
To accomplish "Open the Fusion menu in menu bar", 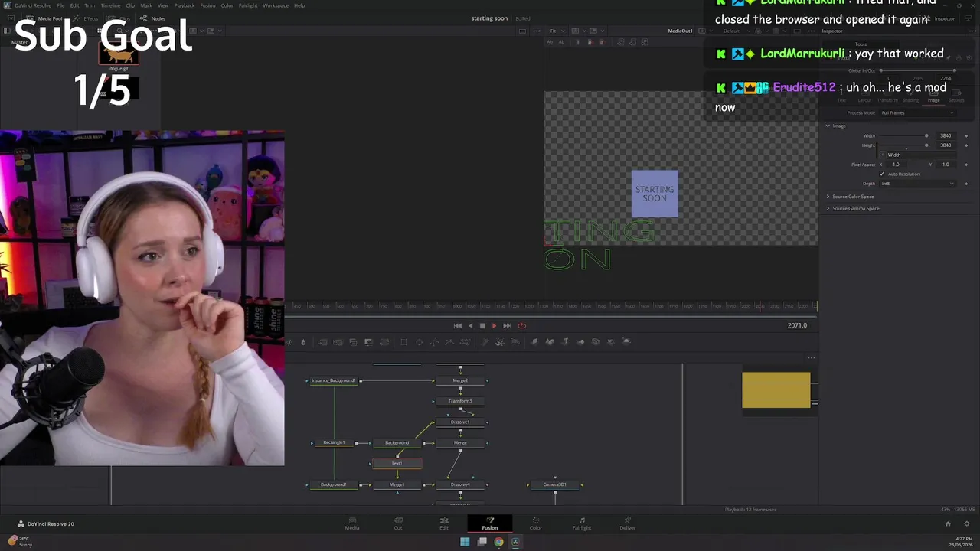I will coord(207,5).
